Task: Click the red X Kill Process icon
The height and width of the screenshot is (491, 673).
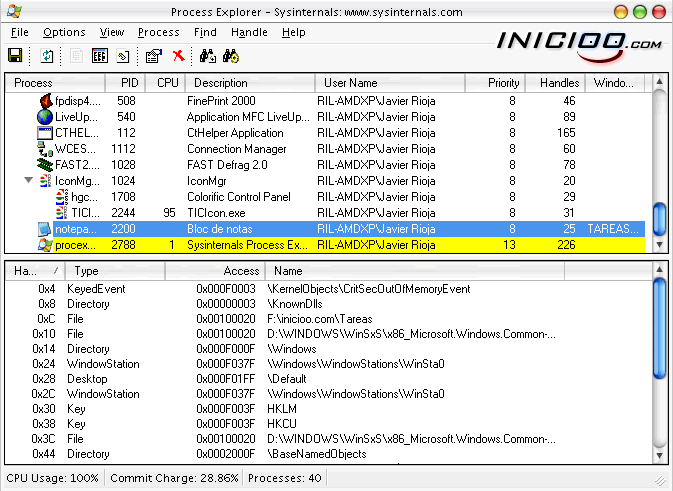Action: (x=179, y=56)
